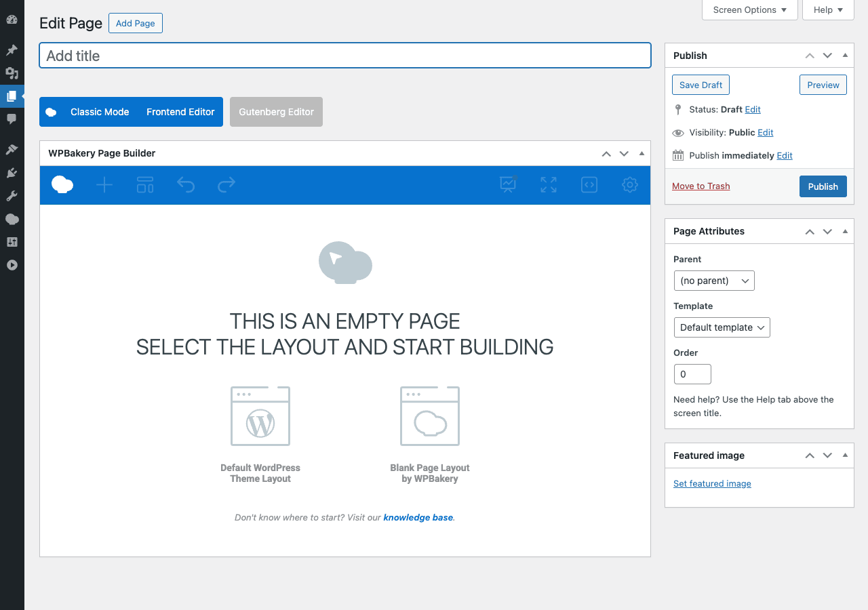Click the collapse menu play-circle sidebar icon
Viewport: 868px width, 610px height.
click(12, 265)
